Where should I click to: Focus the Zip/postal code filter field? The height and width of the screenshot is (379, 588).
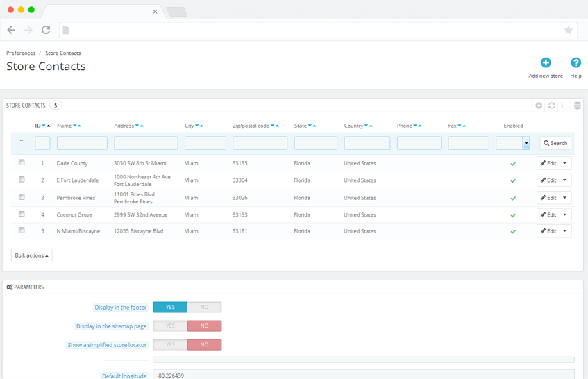[x=260, y=143]
